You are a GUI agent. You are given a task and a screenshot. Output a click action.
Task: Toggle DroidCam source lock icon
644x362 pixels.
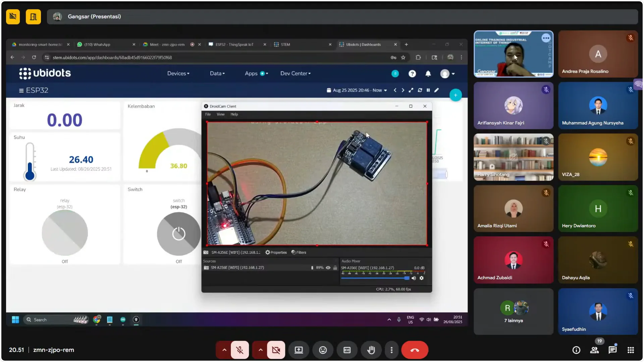click(335, 268)
